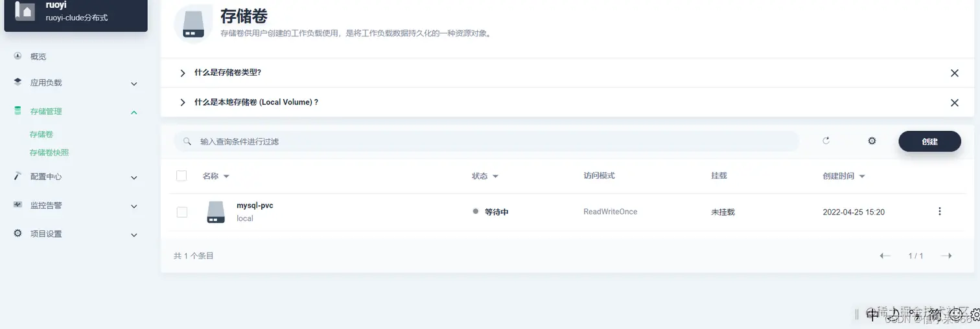Dismiss the 什么是本地存储卷 tip

click(954, 103)
